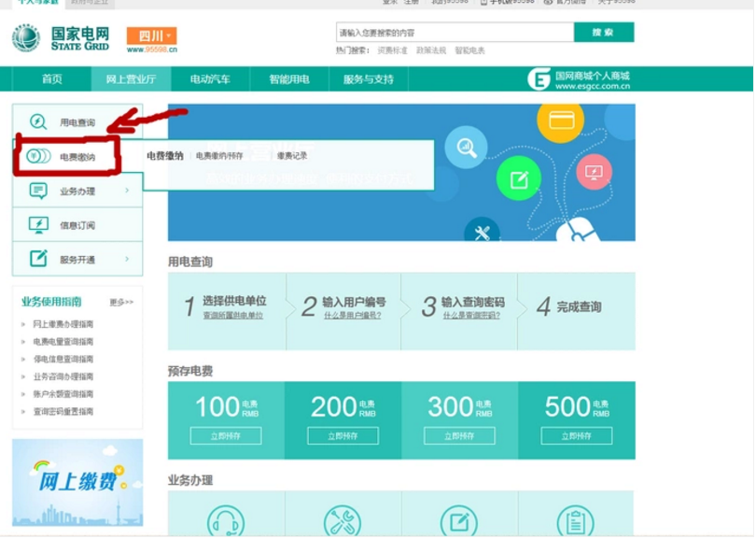The width and height of the screenshot is (756, 539).
Task: Open the 业务办理 speech bubble icon
Action: pyautogui.click(x=38, y=191)
